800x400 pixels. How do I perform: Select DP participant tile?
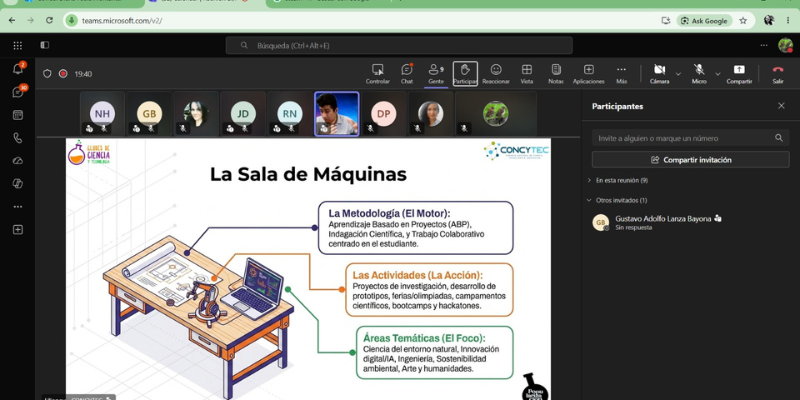(x=383, y=114)
